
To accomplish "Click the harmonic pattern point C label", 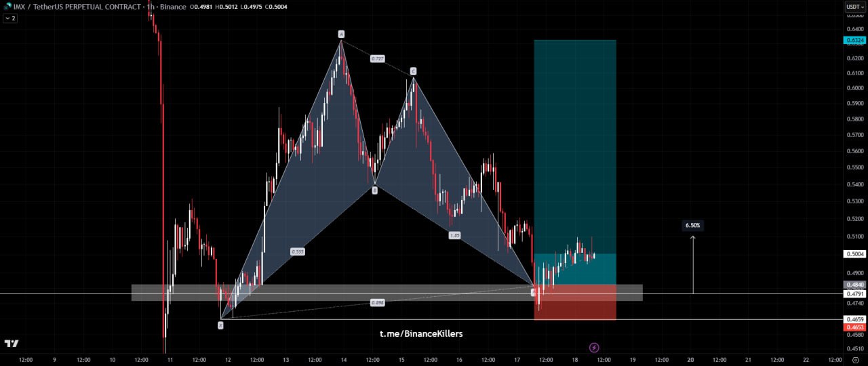I will pos(413,71).
